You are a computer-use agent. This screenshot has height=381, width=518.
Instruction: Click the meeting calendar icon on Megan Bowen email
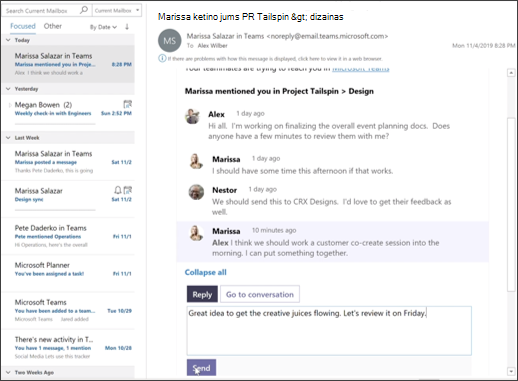[x=128, y=104]
